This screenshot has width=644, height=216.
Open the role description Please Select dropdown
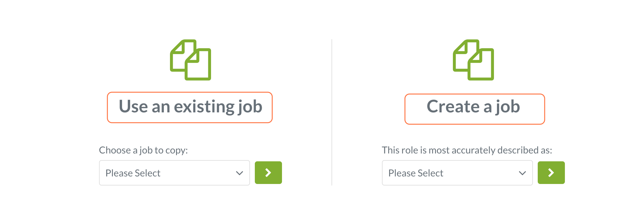coord(457,172)
